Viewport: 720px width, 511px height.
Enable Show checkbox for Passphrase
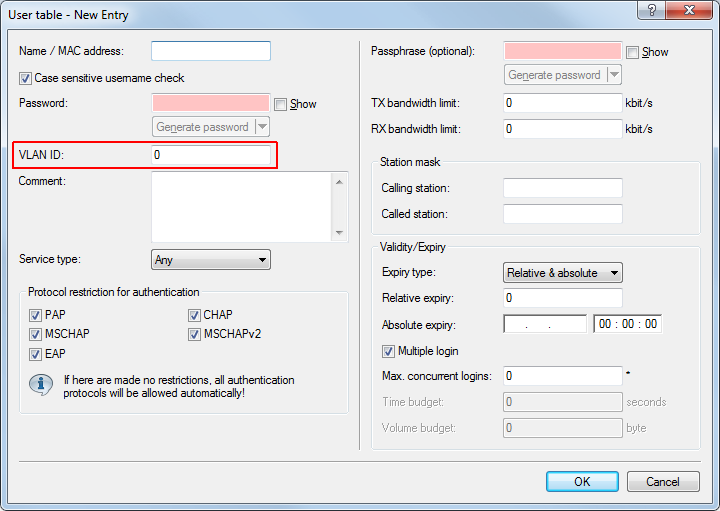tap(632, 52)
